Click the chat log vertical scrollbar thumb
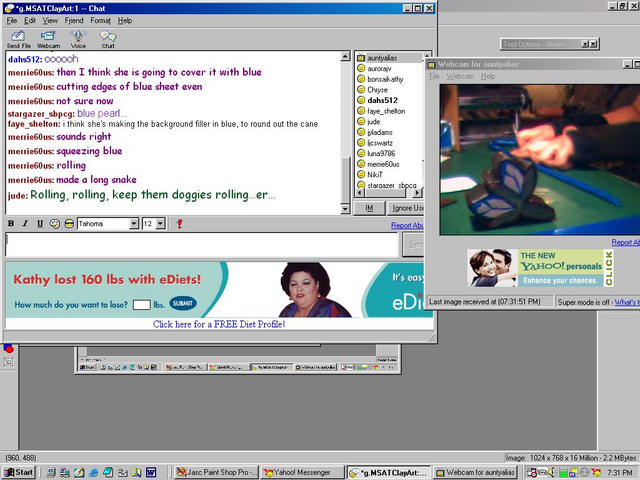Screen dimensions: 640x480 (345, 180)
